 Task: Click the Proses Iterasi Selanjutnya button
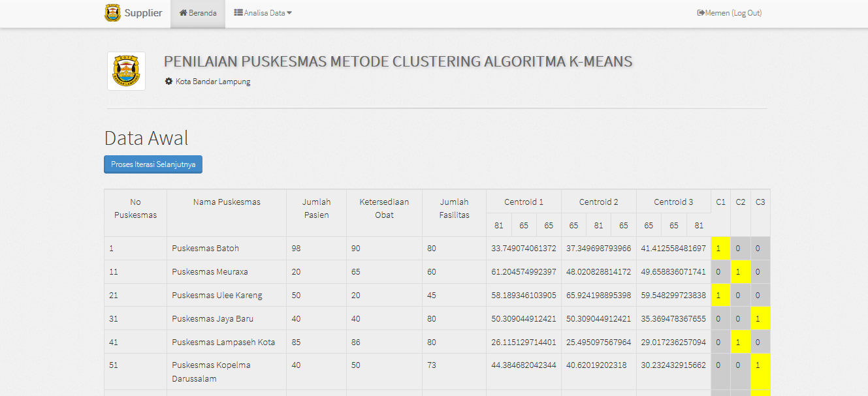153,164
